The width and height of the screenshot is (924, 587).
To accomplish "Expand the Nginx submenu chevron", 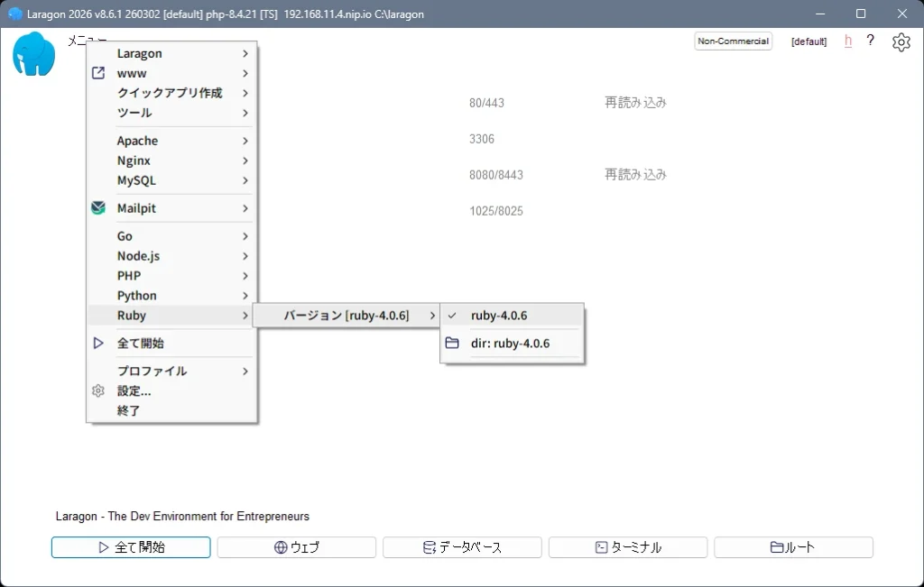I will [245, 161].
